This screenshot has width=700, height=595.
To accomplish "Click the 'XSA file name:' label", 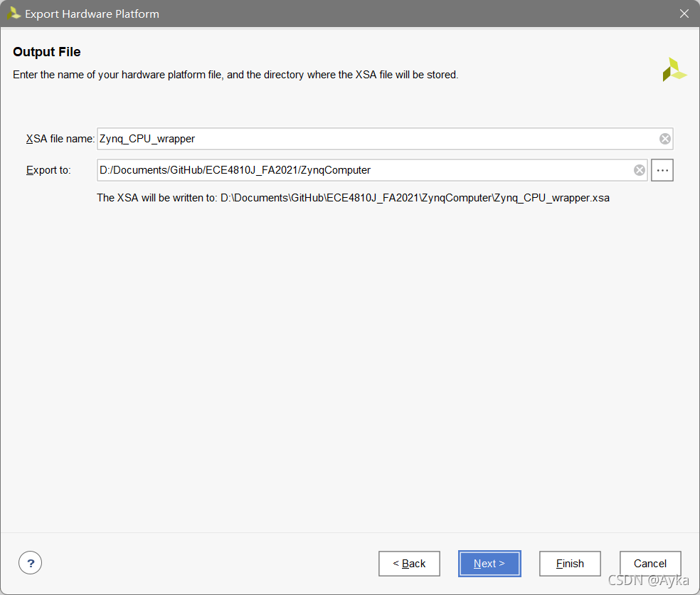I will (60, 139).
